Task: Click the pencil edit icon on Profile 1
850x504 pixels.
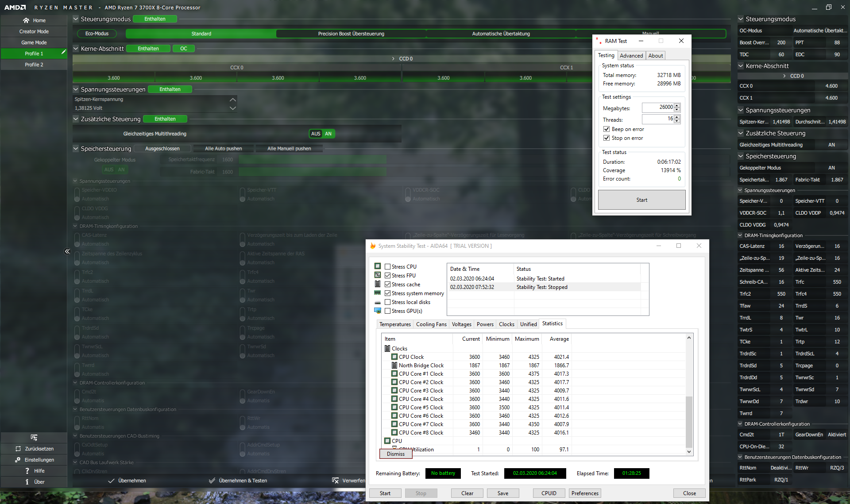Action: 63,52
